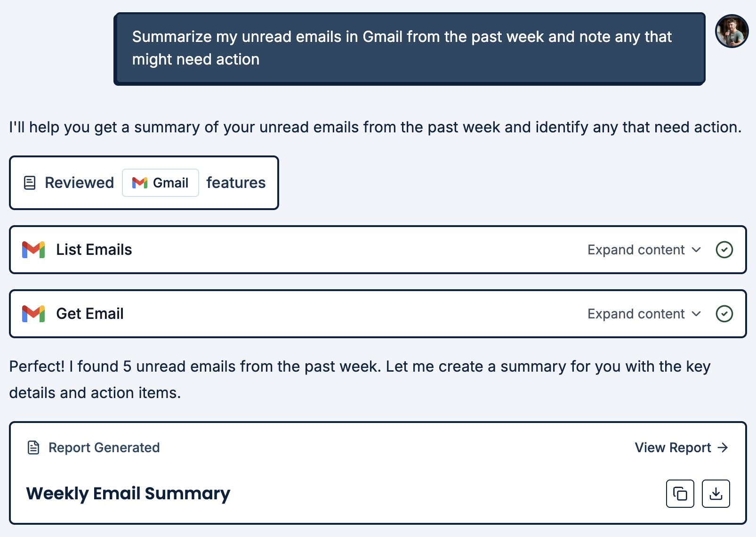
Task: Open the user profile avatar
Action: (732, 31)
